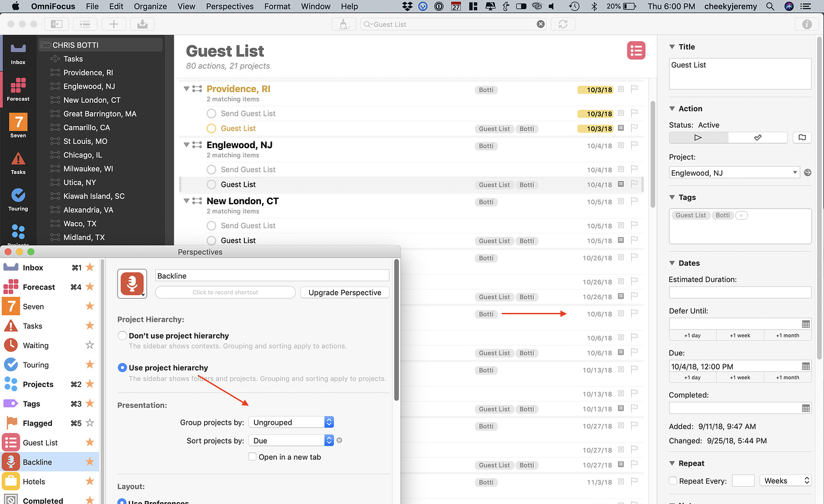This screenshot has width=824, height=504.
Task: Unstar the Backline perspective favorite toggle
Action: coord(90,461)
